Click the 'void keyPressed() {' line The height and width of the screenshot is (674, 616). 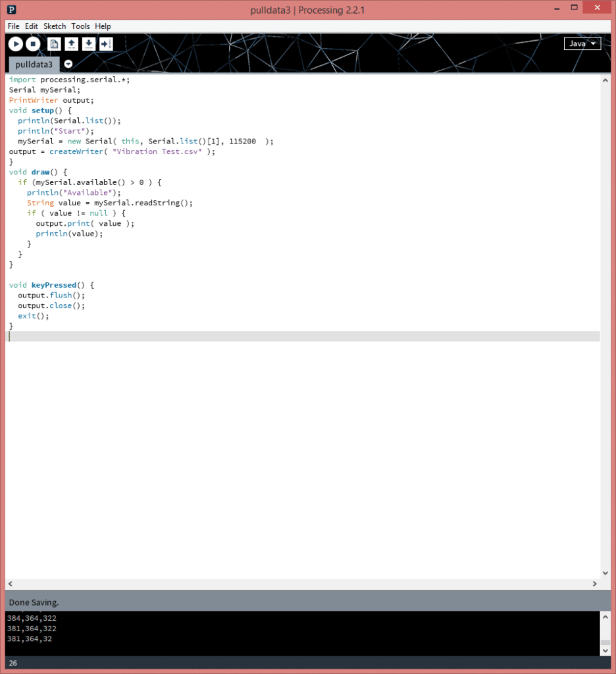(51, 285)
